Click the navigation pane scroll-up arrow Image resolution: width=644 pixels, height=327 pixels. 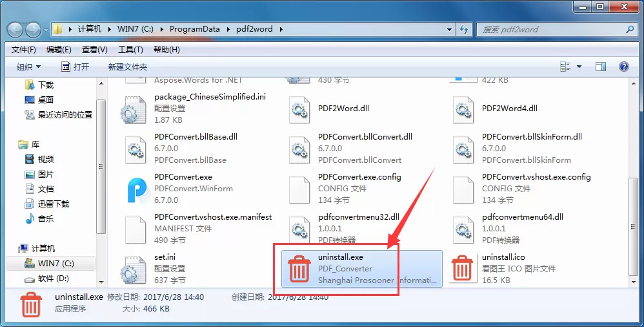(x=102, y=83)
